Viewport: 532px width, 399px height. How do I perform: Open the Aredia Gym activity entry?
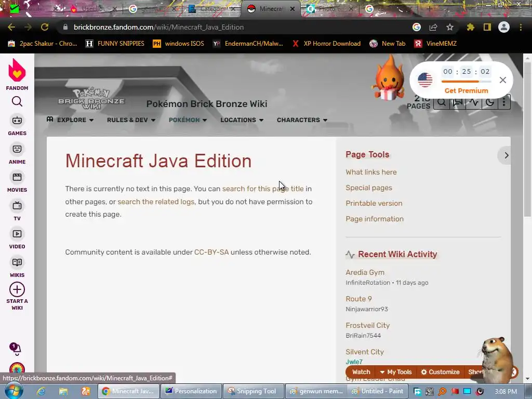coord(365,272)
